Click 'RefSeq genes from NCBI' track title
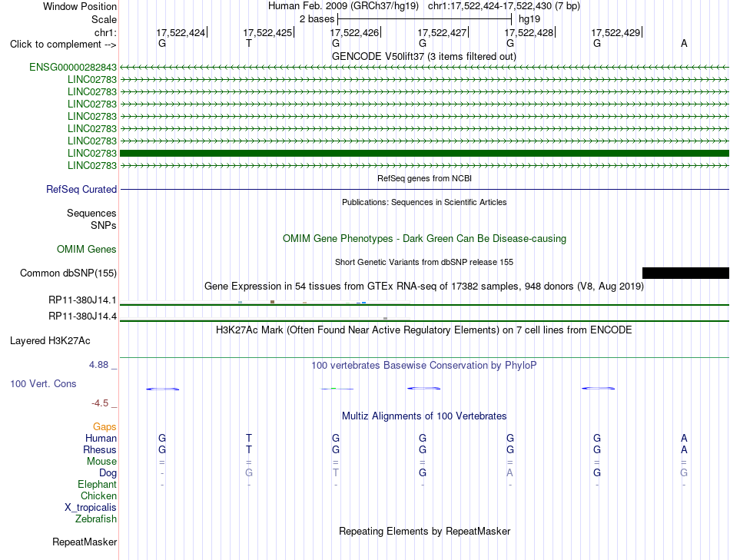The image size is (730, 560). click(x=424, y=178)
